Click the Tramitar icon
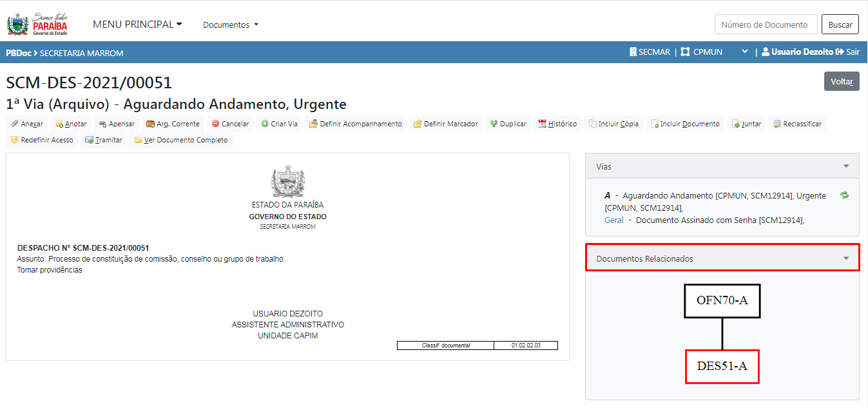Viewport: 868px width, 408px height. (x=89, y=140)
